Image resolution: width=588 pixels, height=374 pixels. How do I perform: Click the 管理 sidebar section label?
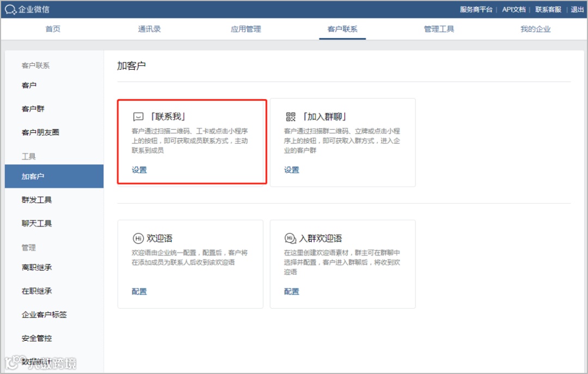28,248
